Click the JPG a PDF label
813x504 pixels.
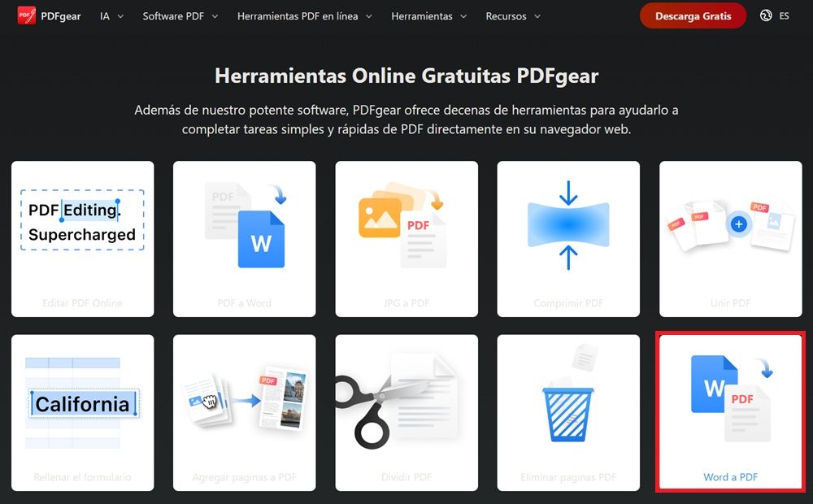(x=406, y=303)
